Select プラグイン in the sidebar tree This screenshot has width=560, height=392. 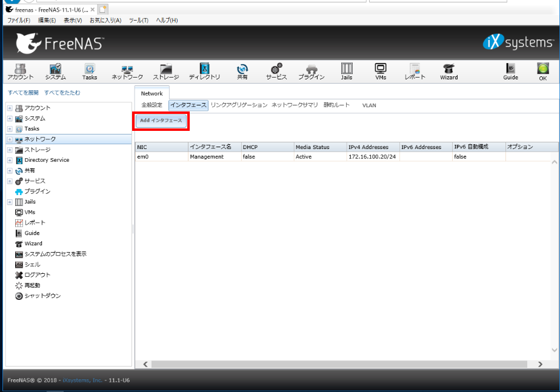click(38, 191)
